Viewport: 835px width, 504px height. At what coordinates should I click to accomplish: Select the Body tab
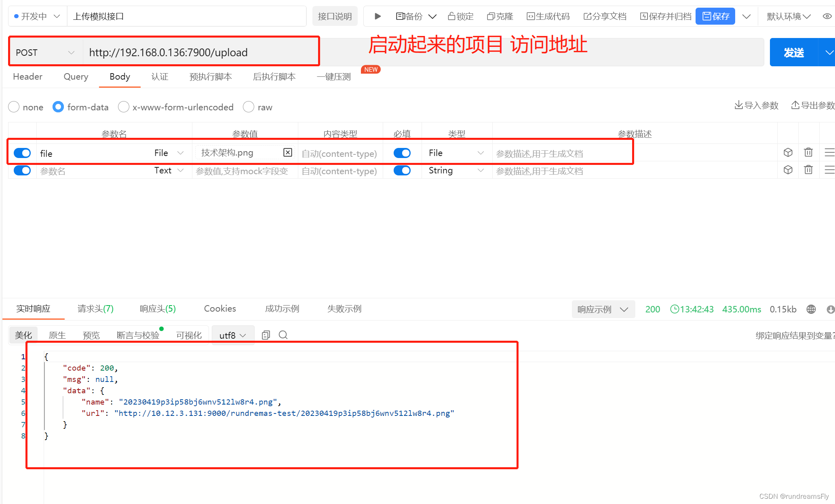pyautogui.click(x=120, y=76)
